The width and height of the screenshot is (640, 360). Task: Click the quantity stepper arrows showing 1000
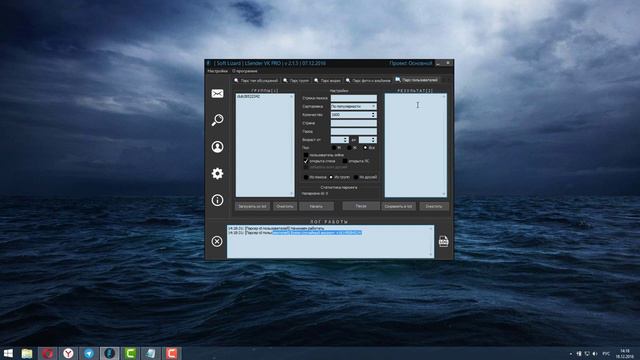point(373,115)
